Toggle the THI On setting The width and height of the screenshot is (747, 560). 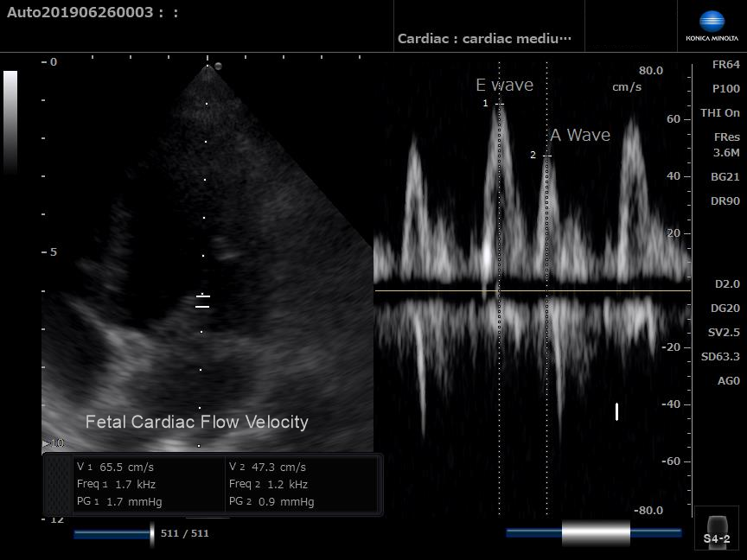(x=719, y=113)
